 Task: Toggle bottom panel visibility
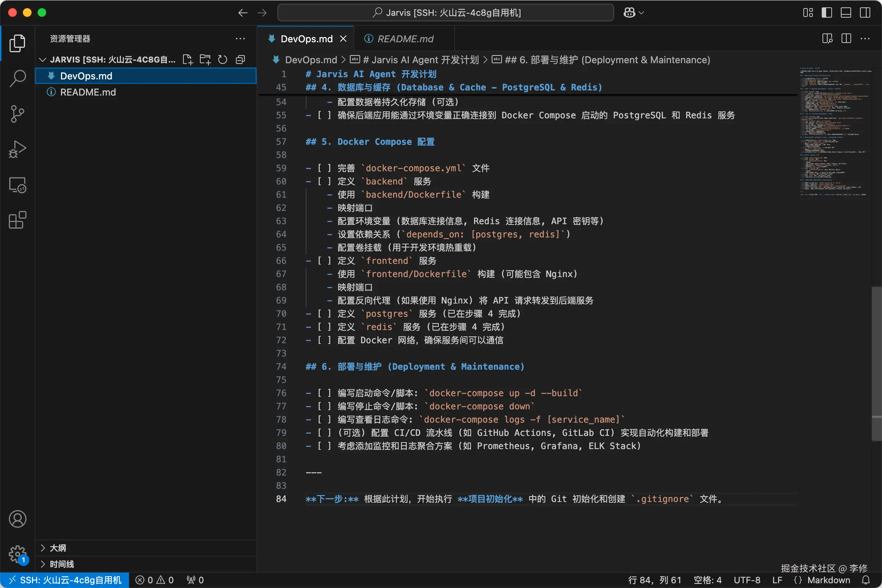846,13
